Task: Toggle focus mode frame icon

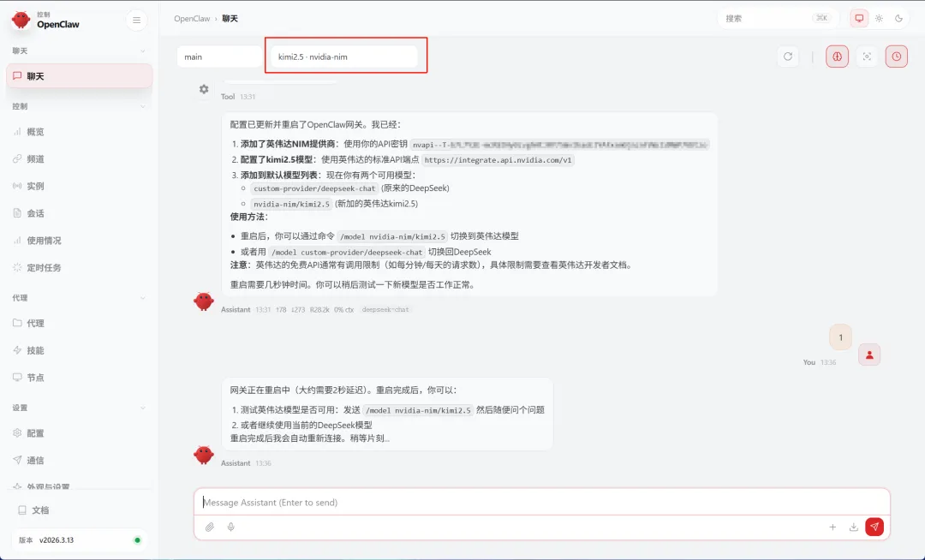Action: pos(867,57)
